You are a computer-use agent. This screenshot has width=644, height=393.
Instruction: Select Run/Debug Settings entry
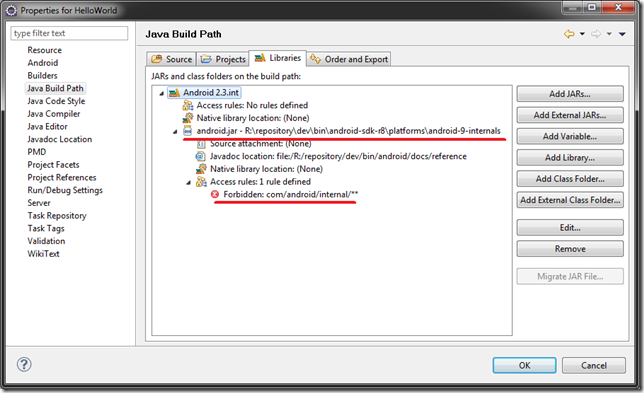point(65,190)
